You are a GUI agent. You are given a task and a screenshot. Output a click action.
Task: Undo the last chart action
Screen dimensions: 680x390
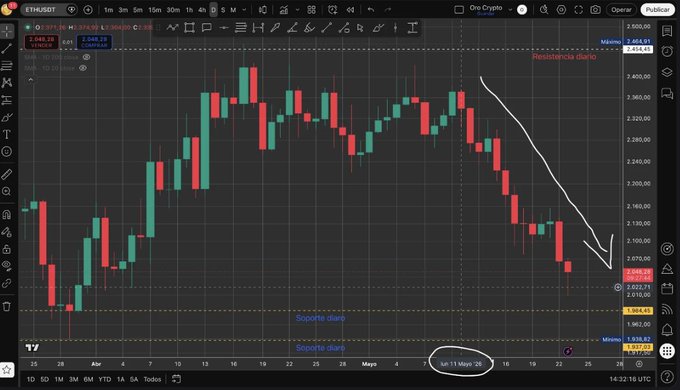(371, 10)
